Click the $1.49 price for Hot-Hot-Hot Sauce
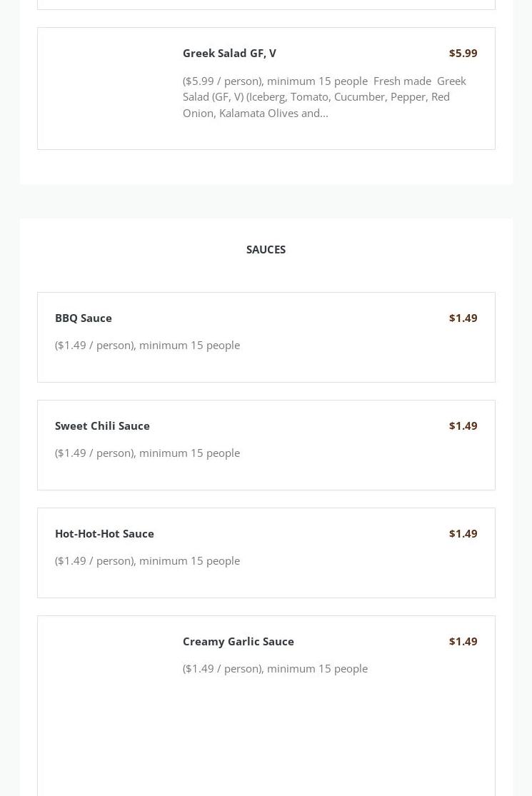532x796 pixels. [463, 533]
